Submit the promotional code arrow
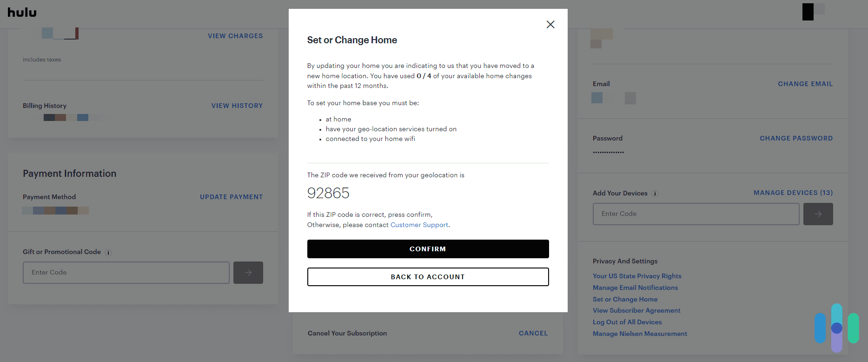 [x=248, y=273]
